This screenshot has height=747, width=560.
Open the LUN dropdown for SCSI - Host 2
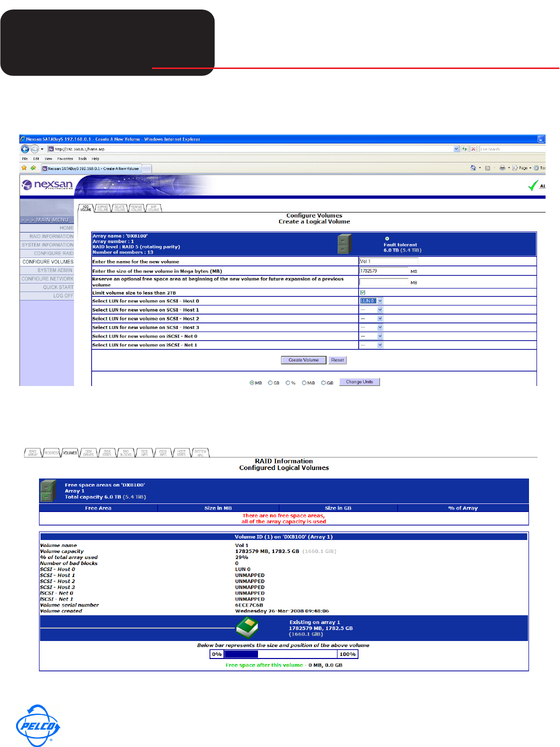371,318
